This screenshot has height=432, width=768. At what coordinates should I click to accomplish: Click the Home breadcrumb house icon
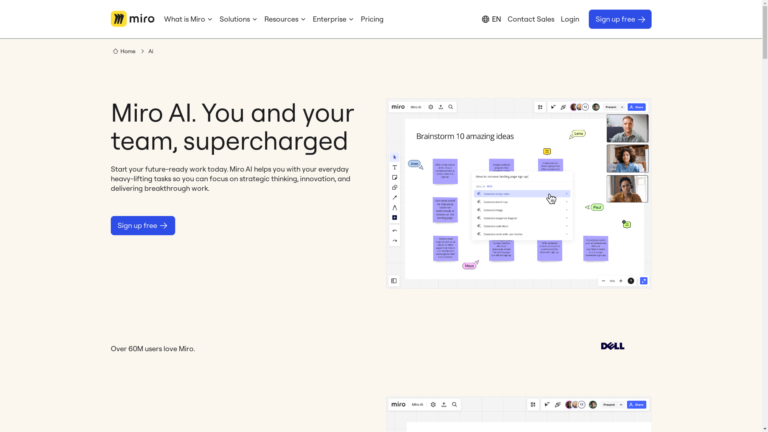[115, 51]
